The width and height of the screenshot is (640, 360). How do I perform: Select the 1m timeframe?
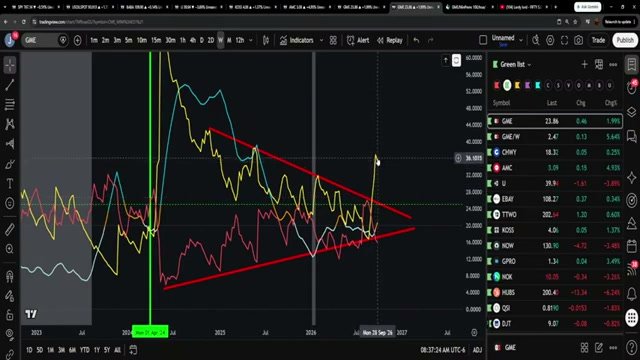pos(94,40)
